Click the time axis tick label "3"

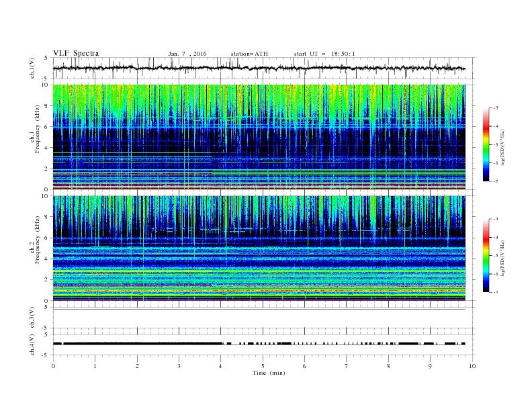click(x=179, y=366)
